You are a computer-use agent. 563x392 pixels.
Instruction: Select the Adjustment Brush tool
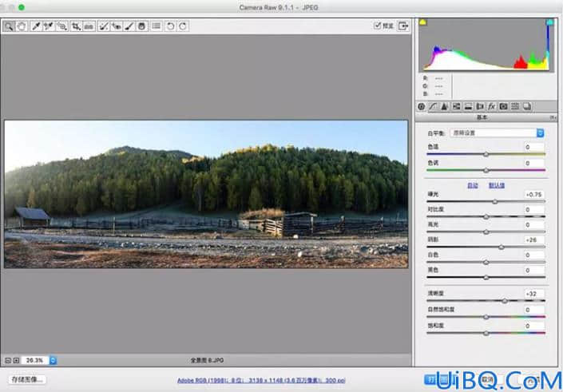point(129,26)
